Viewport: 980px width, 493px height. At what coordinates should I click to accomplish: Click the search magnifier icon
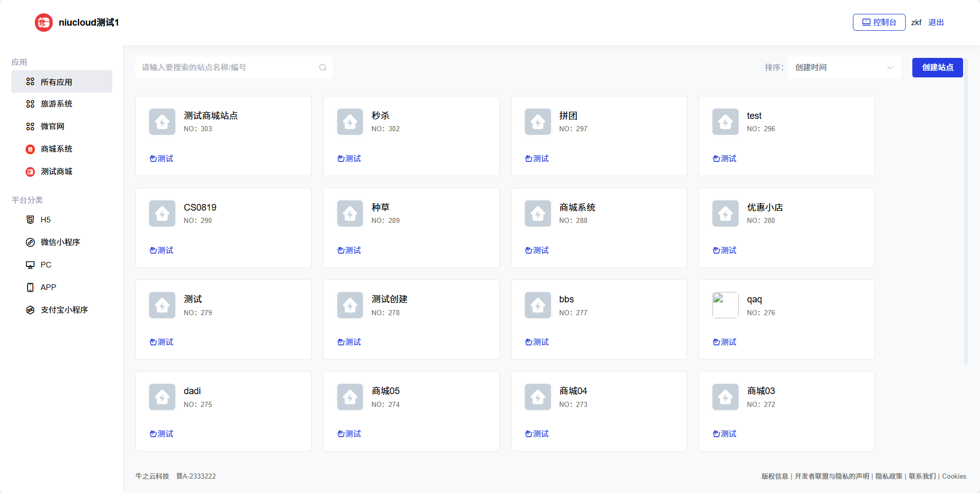(x=322, y=68)
